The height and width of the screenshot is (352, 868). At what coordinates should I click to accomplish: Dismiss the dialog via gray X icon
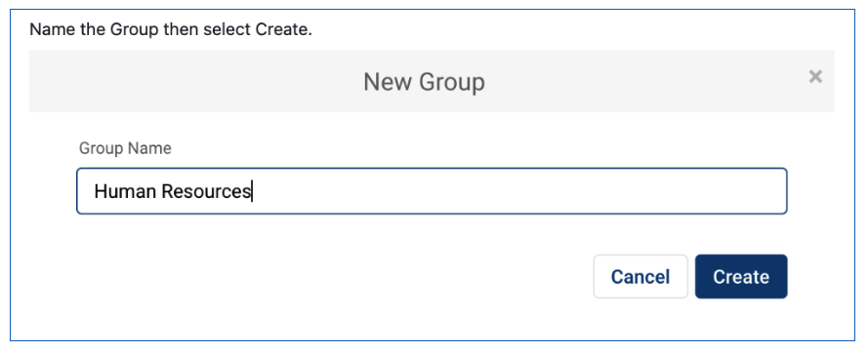815,77
